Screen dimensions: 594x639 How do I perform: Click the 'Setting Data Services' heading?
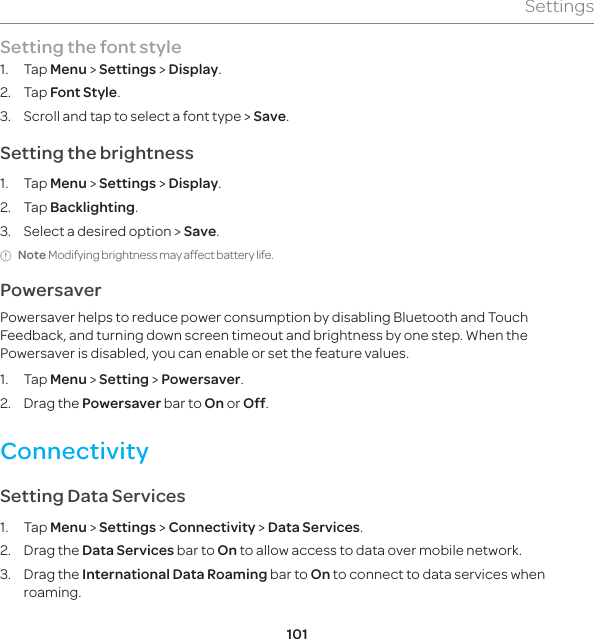point(93,496)
